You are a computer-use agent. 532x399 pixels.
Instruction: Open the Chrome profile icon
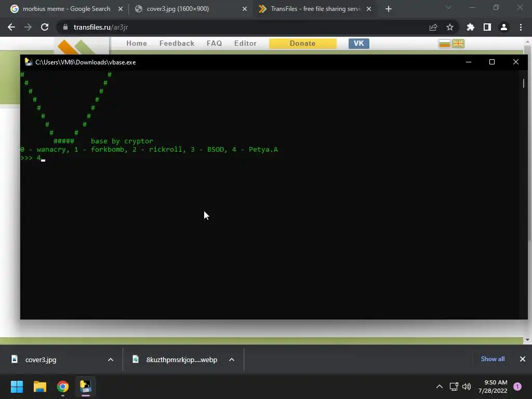click(x=504, y=27)
